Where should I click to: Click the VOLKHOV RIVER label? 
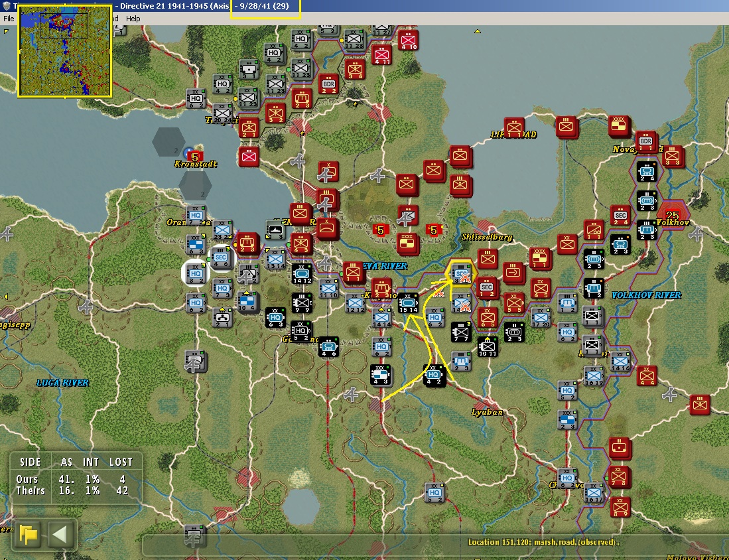(x=646, y=295)
